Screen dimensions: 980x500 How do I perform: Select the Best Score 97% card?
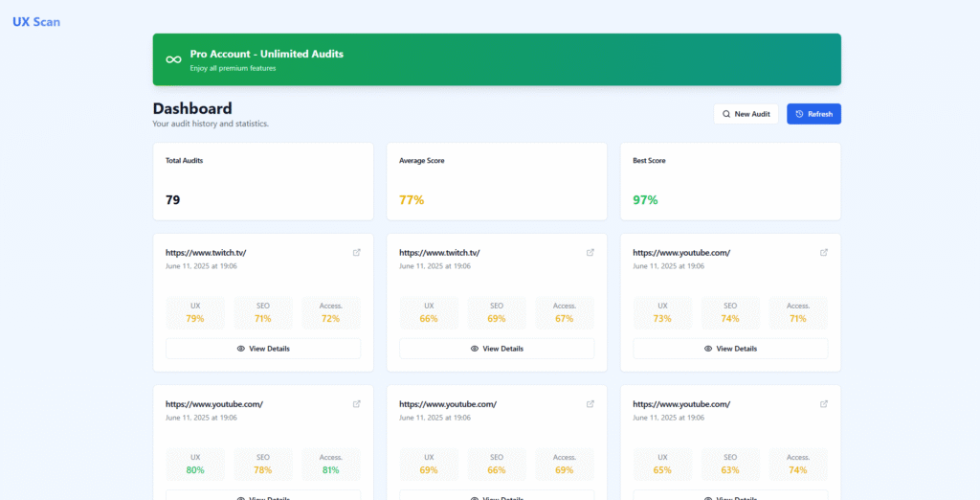tap(730, 181)
